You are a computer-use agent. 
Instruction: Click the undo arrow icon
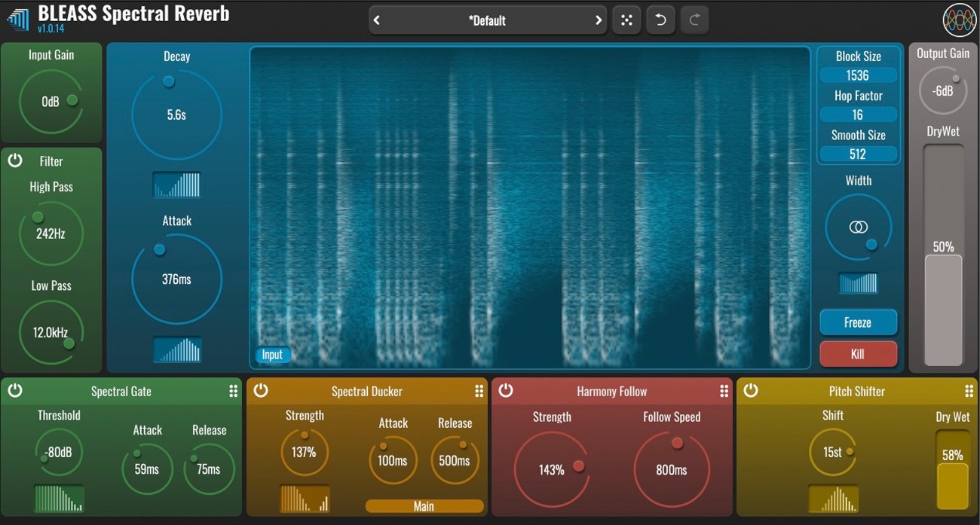tap(660, 20)
